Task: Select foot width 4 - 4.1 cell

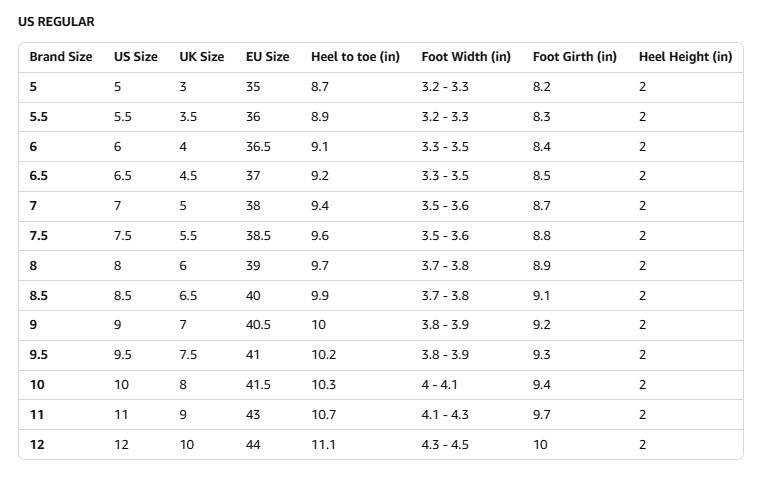Action: [439, 385]
